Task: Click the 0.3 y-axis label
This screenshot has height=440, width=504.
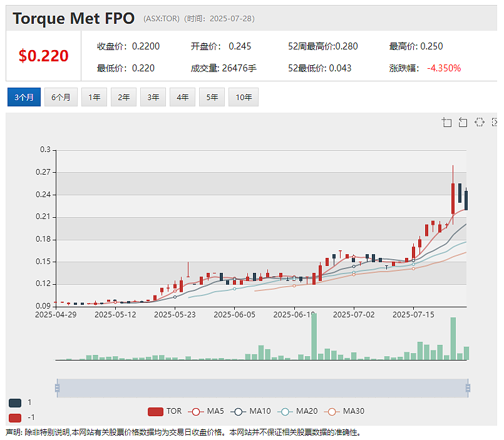Action: pyautogui.click(x=45, y=150)
